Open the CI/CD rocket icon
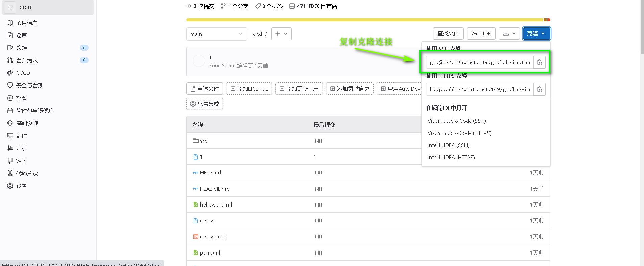 point(10,73)
